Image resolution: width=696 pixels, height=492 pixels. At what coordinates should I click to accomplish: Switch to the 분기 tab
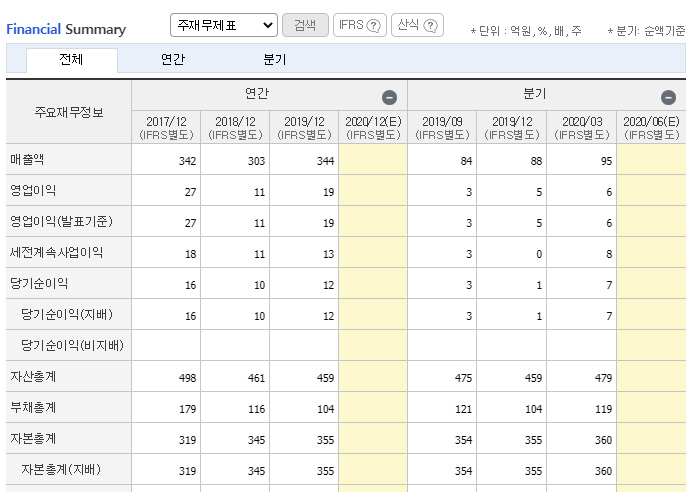click(275, 60)
